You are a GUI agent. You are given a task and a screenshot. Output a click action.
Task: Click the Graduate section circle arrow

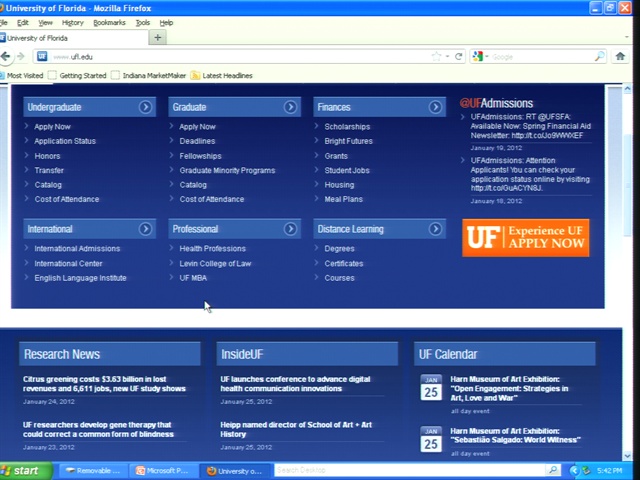point(290,107)
